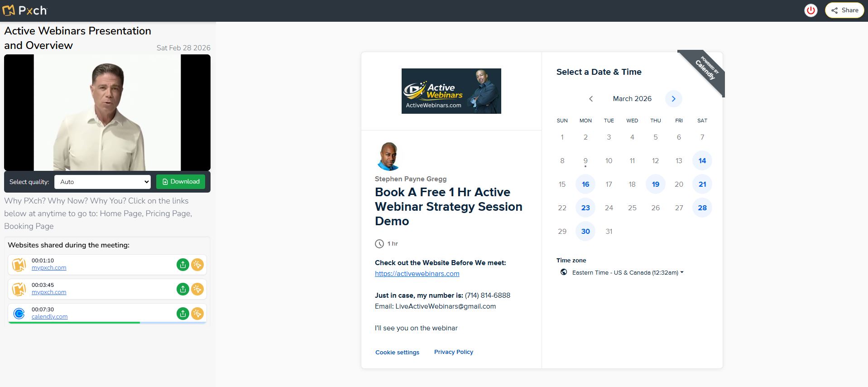Open the Privacy Policy link
The image size is (868, 387).
coord(454,352)
